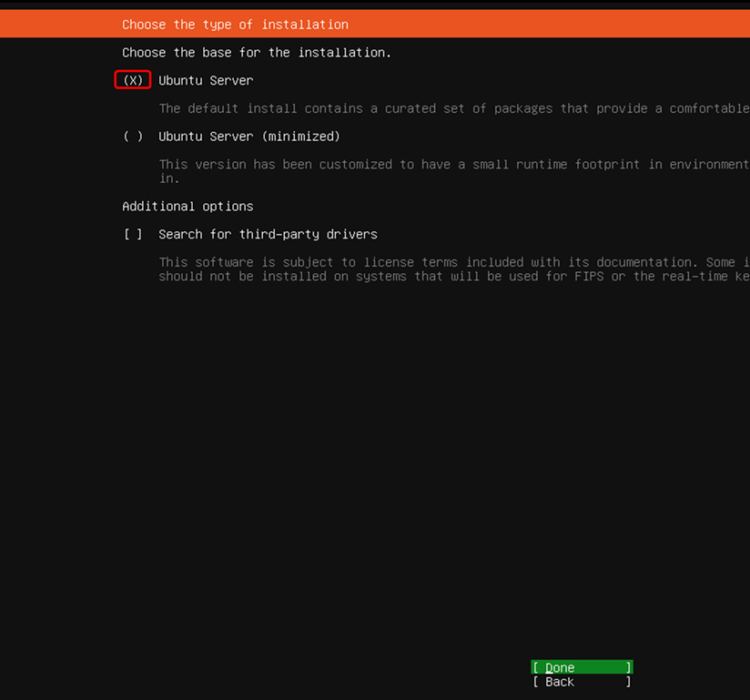Click the description starting "This version has been customized"
The image size is (750, 700).
pos(454,171)
